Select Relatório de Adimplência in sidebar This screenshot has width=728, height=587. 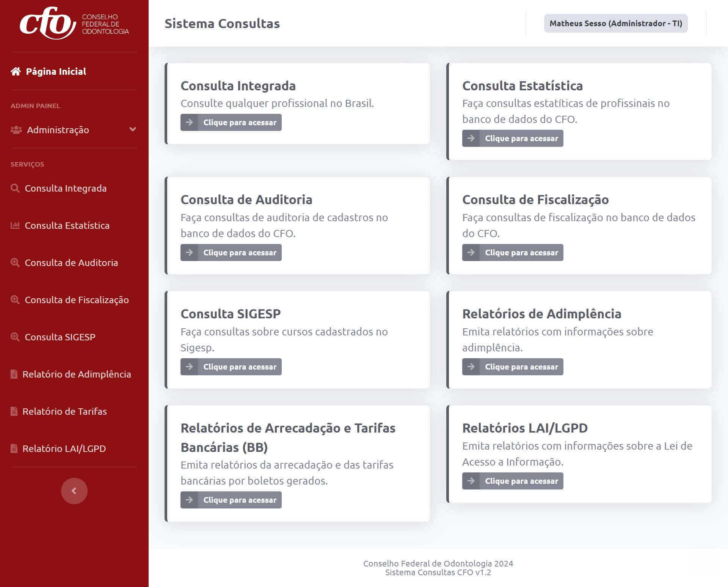pos(77,374)
